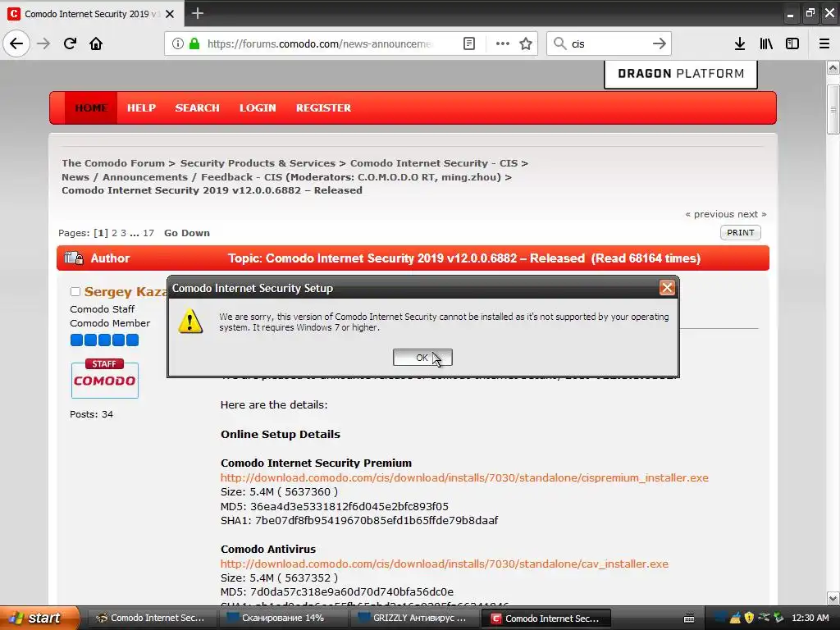840x630 pixels.
Task: Click the vertical scrollbar up arrow
Action: pyautogui.click(x=833, y=68)
